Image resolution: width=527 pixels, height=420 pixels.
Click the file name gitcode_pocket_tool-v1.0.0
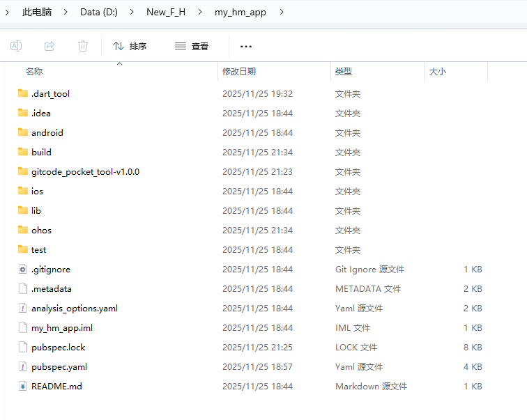tap(85, 172)
